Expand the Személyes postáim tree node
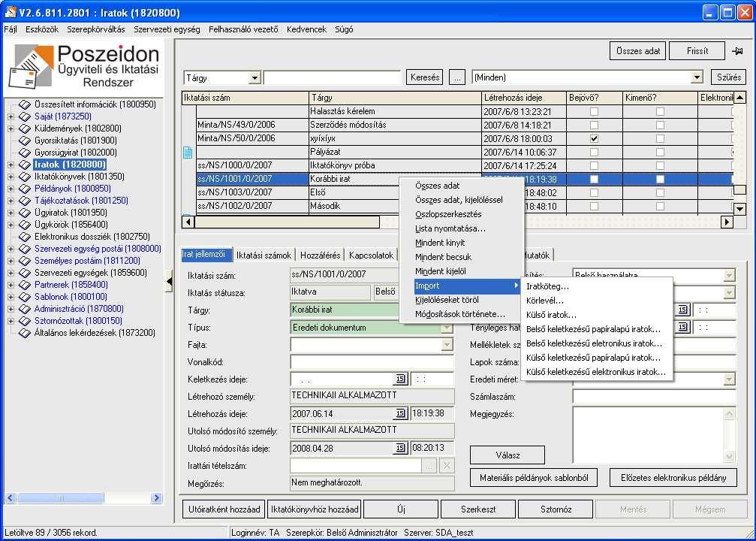The height and width of the screenshot is (541, 756). click(x=11, y=261)
